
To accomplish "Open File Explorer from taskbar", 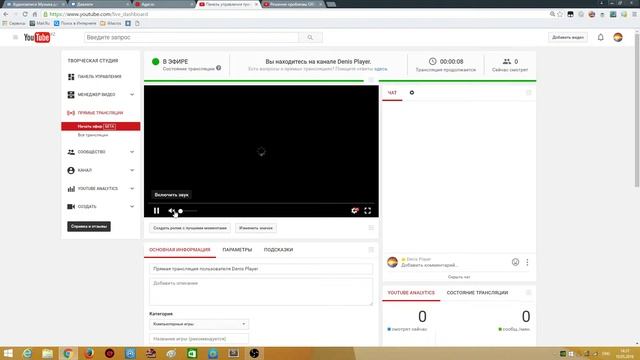I will coord(48,353).
